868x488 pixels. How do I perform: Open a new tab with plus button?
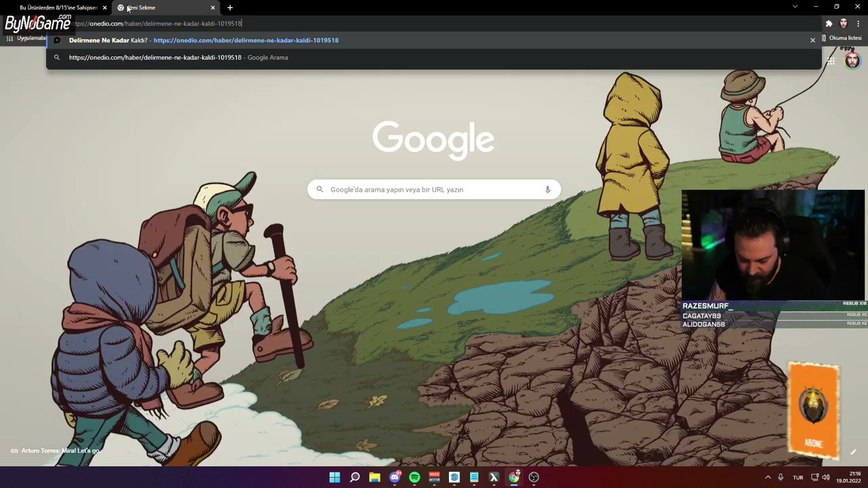pyautogui.click(x=230, y=7)
